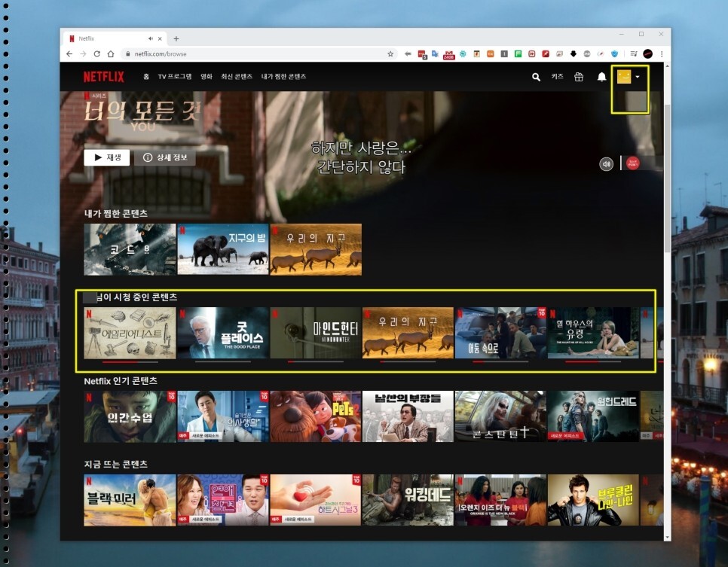The height and width of the screenshot is (567, 728).
Task: Click the gray left-arrow extension icon
Action: click(408, 53)
